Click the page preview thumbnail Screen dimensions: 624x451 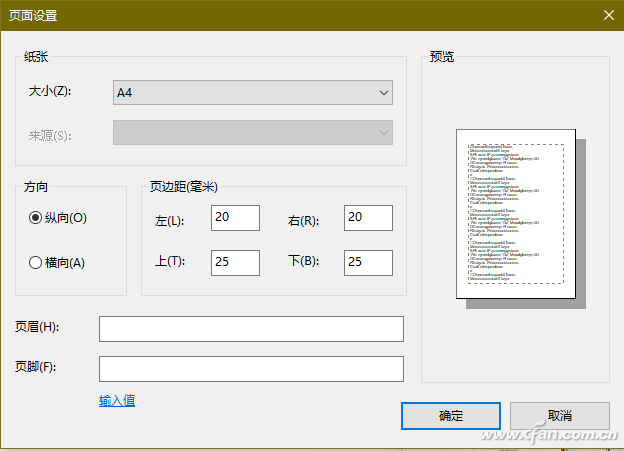[516, 214]
